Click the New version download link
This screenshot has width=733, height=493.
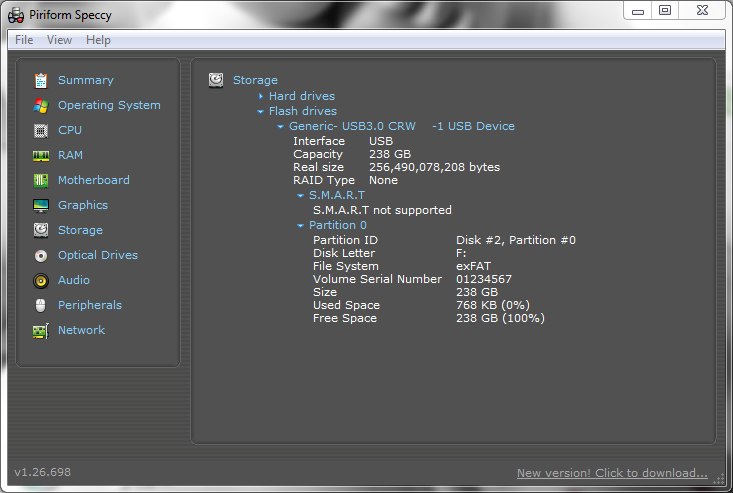pyautogui.click(x=611, y=473)
